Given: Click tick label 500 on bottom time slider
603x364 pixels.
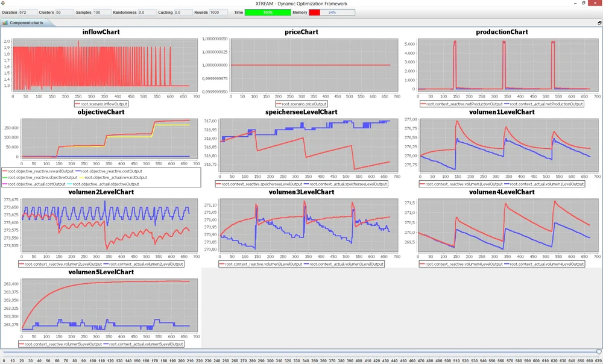Looking at the screenshot, I should [x=447, y=361].
